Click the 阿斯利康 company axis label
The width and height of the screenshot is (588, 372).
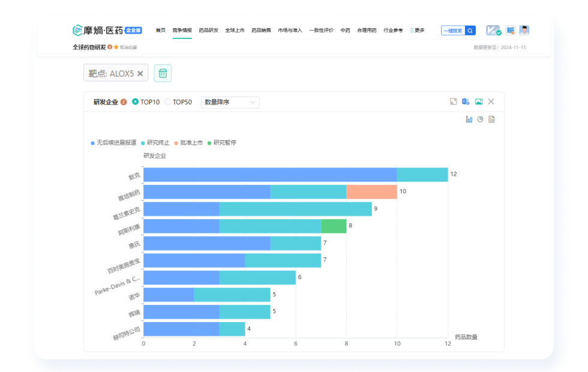coord(129,229)
